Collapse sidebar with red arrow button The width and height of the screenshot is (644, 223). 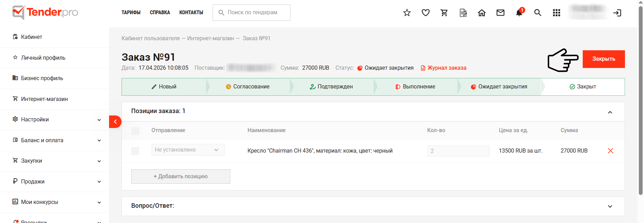click(x=115, y=122)
